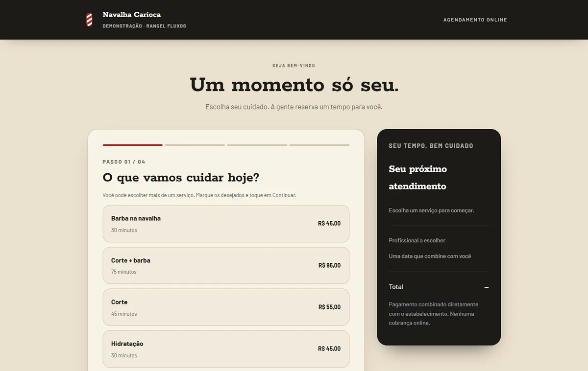Click the first red progress step bar

point(132,145)
